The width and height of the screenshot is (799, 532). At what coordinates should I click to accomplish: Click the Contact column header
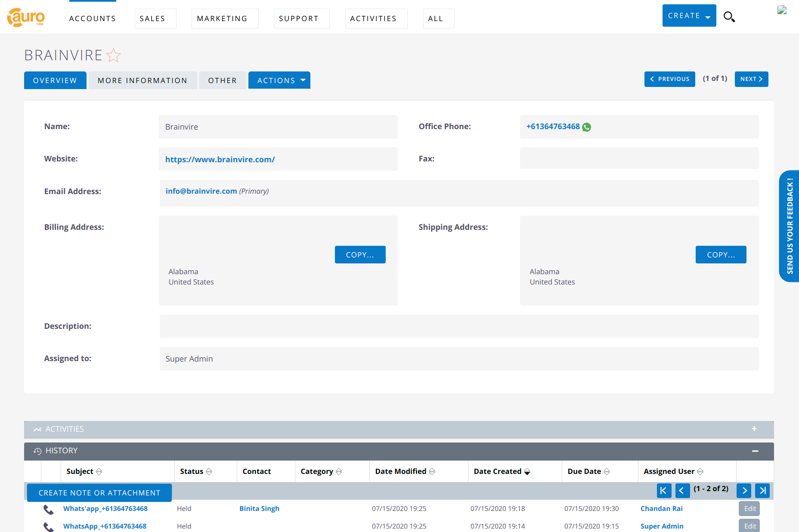(257, 471)
